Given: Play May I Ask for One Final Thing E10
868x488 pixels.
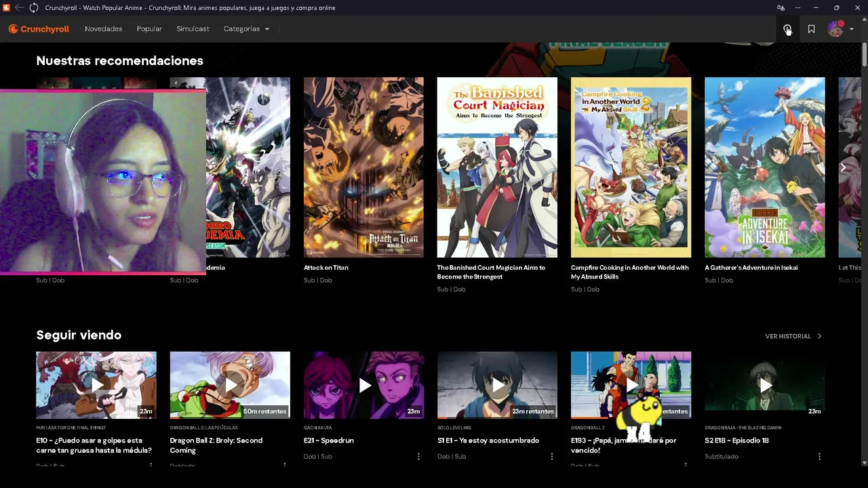Looking at the screenshot, I should 96,384.
